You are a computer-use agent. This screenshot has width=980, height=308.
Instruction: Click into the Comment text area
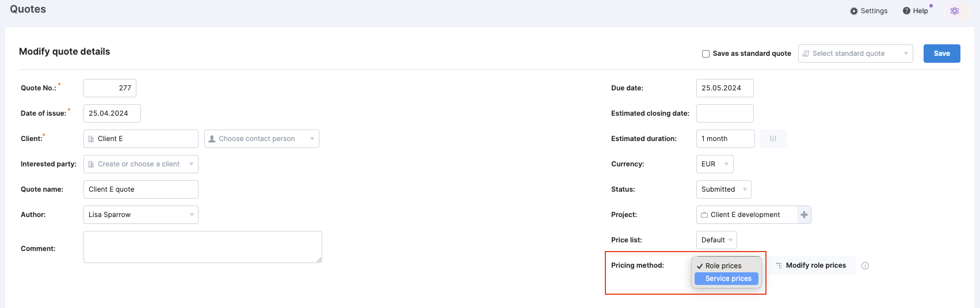[203, 247]
